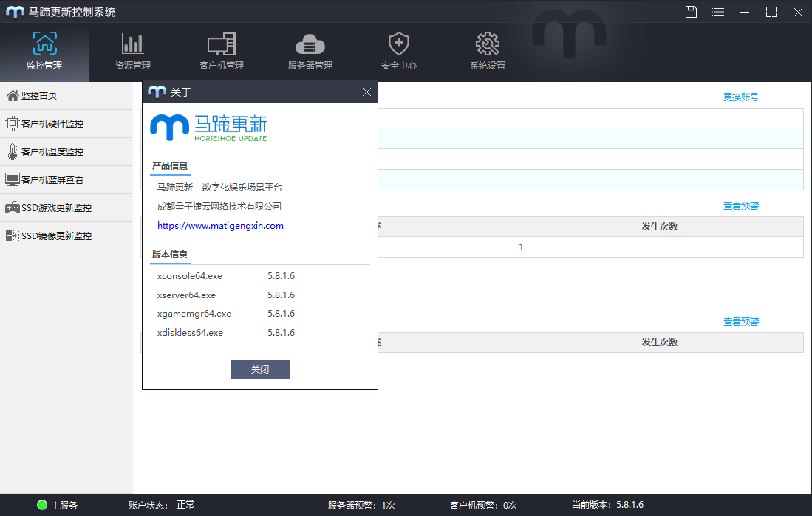Viewport: 812px width, 516px height.
Task: Click the home icon beside 监控首页
Action: (x=13, y=95)
